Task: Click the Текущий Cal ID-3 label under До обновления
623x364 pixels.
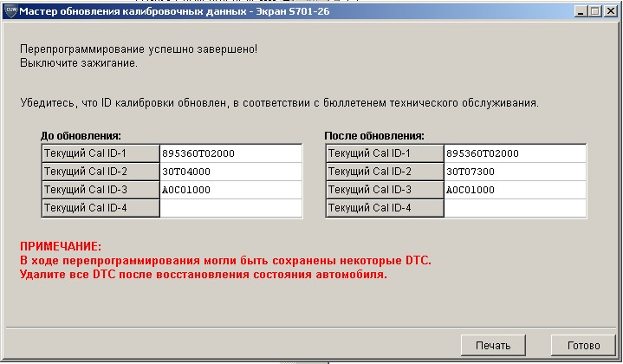Action: click(101, 190)
